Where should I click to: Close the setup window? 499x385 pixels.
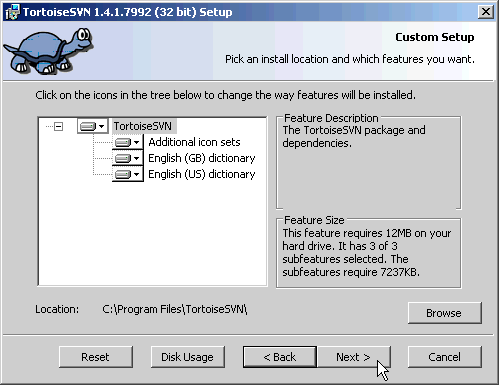[486, 12]
